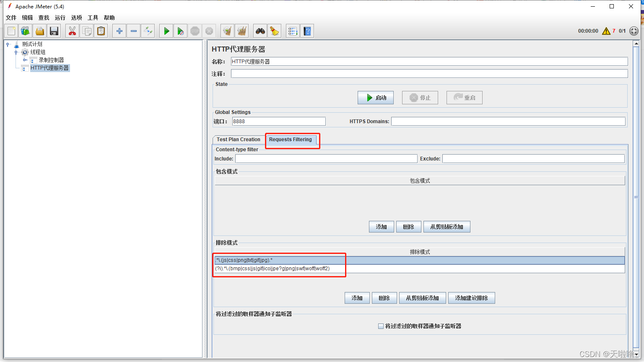The width and height of the screenshot is (644, 362).
Task: Switch to Test Plan Creation tab
Action: click(239, 140)
